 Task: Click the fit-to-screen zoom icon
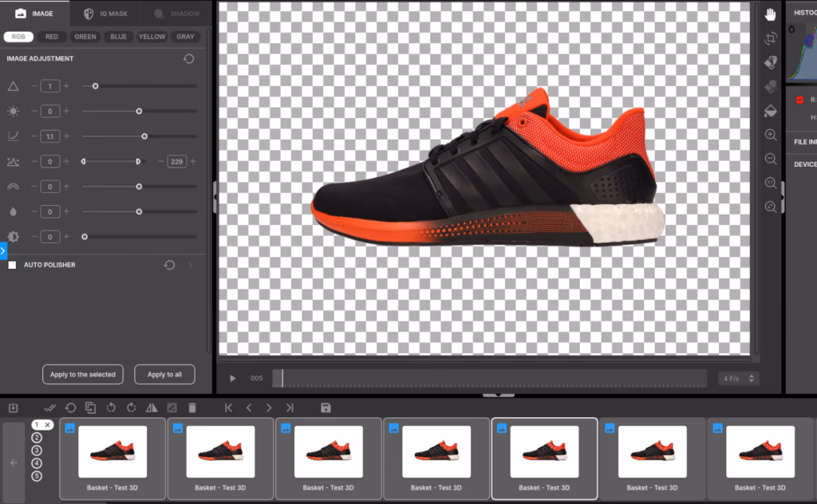point(771,207)
